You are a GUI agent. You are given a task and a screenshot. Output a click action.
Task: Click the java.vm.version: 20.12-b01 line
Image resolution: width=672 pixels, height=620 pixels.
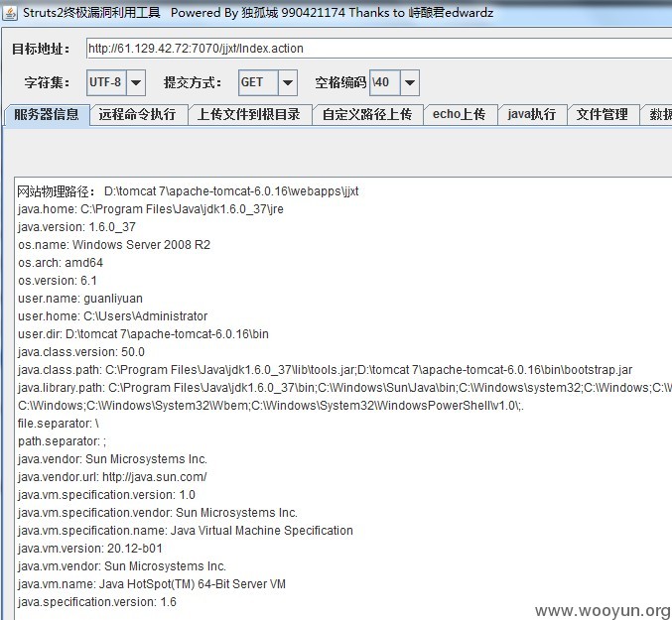click(x=90, y=549)
